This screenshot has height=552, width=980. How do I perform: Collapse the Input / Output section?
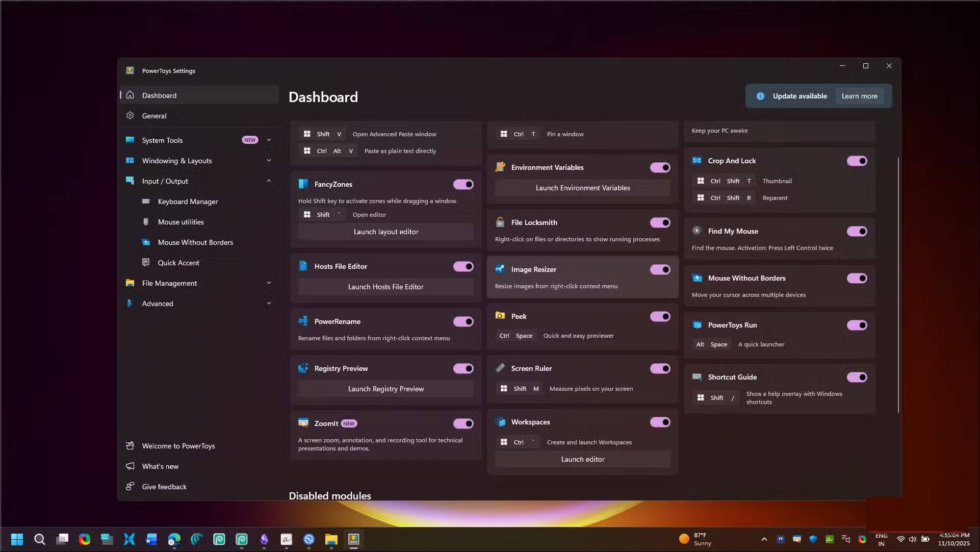(x=269, y=181)
